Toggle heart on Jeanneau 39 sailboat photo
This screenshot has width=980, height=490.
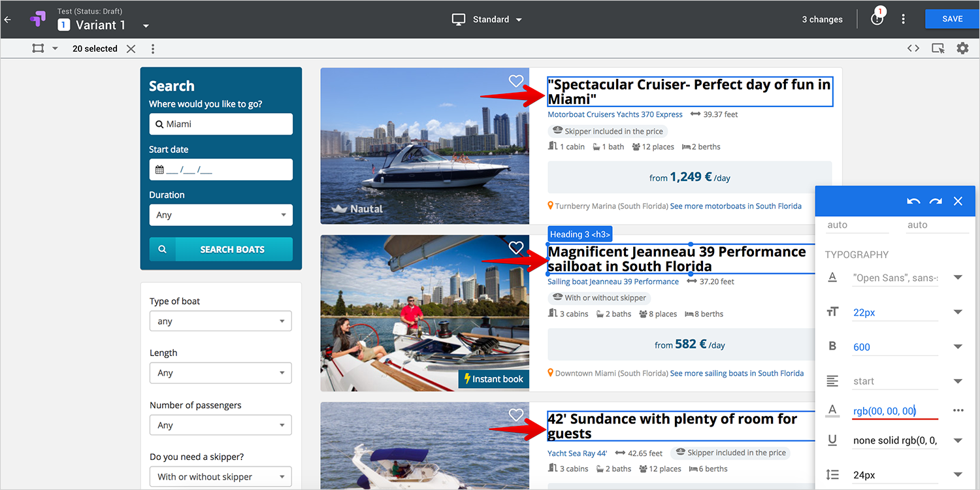pos(516,248)
